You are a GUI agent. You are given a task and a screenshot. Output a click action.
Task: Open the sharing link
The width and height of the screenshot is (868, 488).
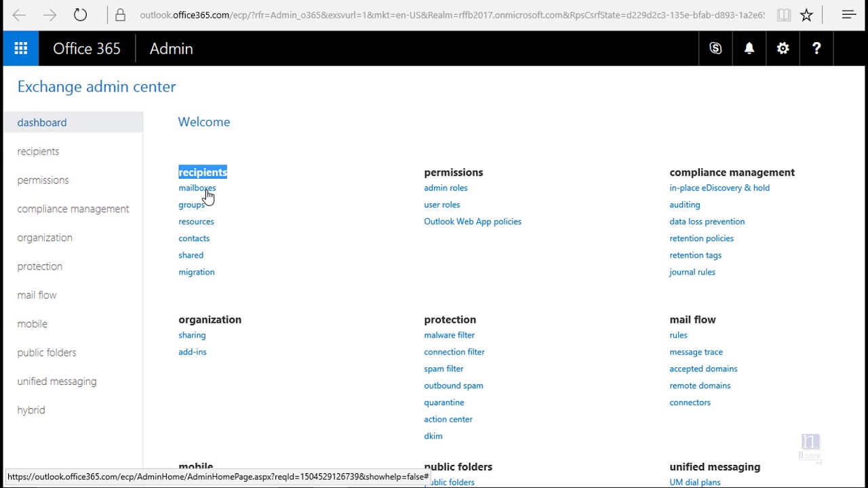(192, 335)
